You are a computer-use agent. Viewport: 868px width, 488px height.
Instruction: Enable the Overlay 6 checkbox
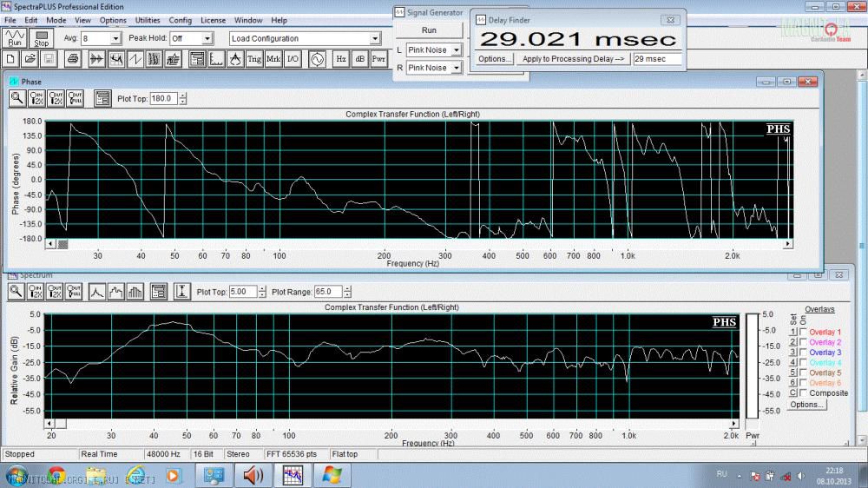pyautogui.click(x=803, y=382)
